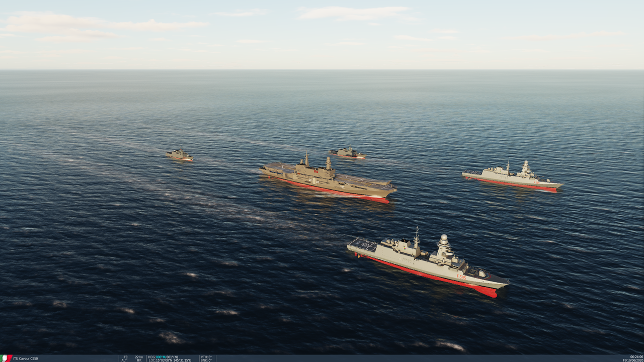Click the altitude value '0 ft'
644x362 pixels.
(x=140, y=360)
